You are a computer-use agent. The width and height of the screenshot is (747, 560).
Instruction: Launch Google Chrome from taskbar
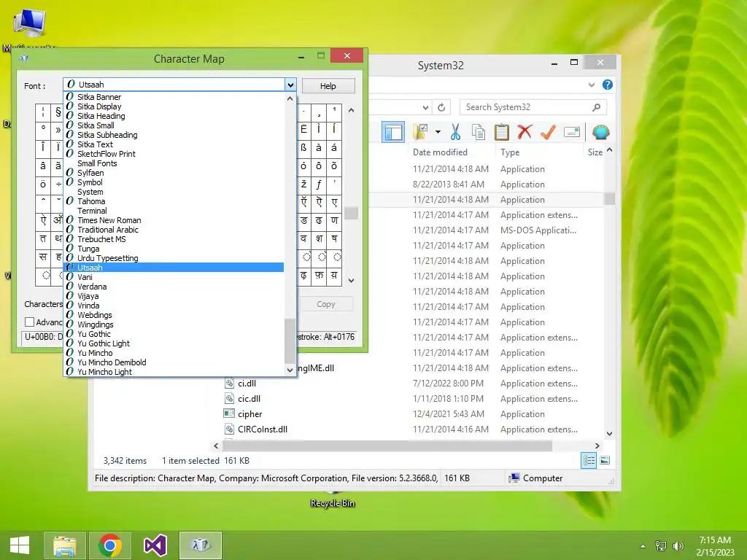tap(110, 545)
